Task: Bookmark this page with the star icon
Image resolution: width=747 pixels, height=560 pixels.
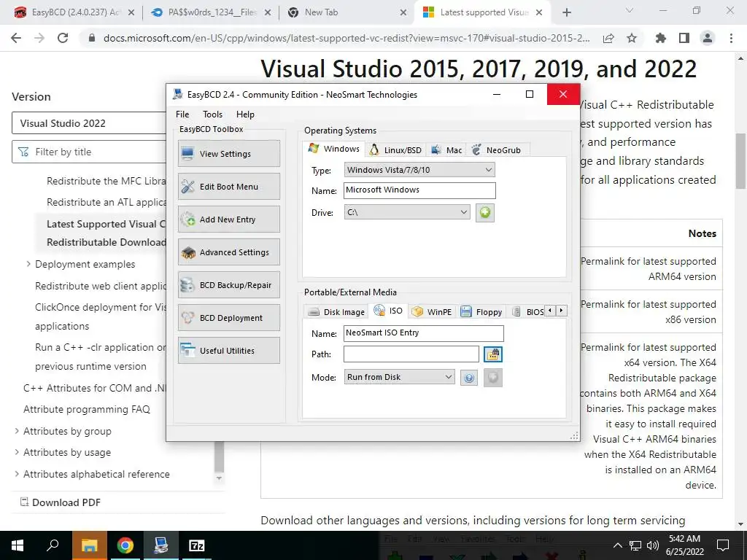Action: pos(632,38)
